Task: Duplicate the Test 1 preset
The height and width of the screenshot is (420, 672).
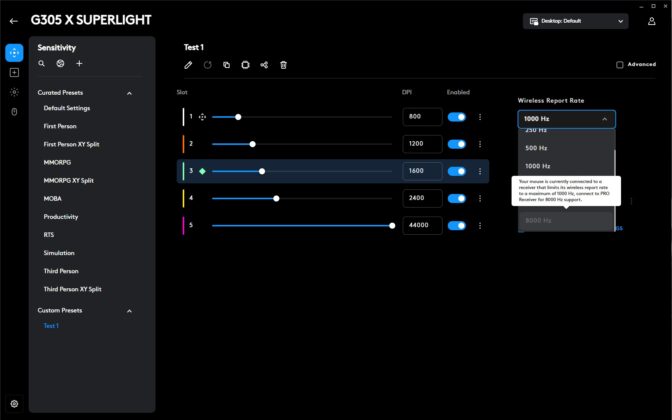Action: coord(226,65)
